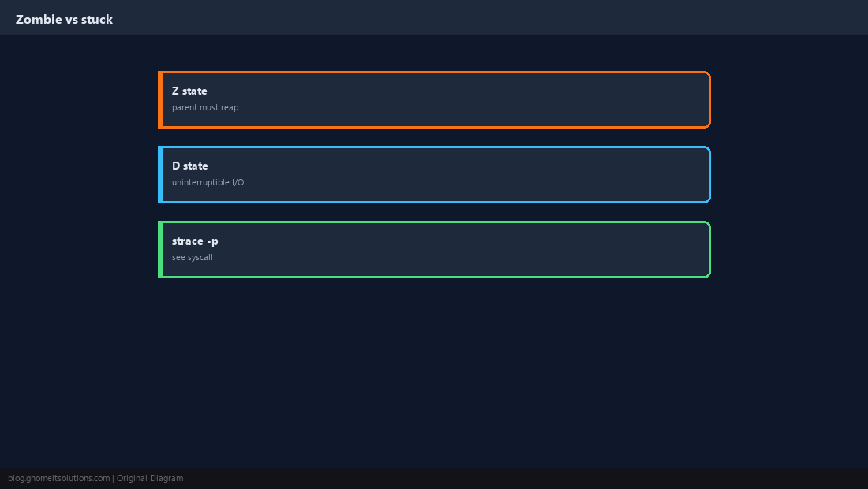
Task: Click the empty area inside strace -p card
Action: click(470, 249)
